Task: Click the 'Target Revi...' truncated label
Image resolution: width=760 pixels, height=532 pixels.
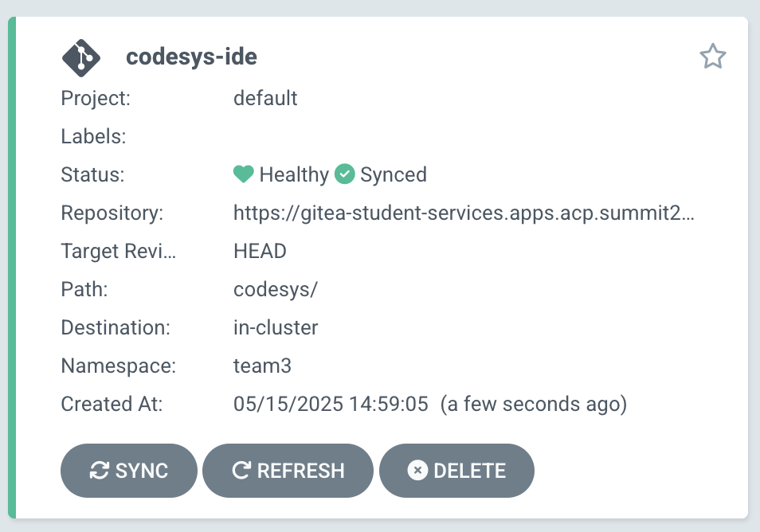Action: click(118, 252)
